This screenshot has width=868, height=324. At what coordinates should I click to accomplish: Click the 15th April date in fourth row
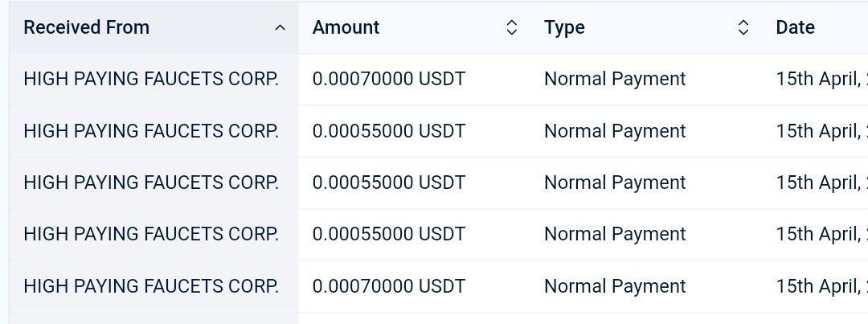[822, 234]
